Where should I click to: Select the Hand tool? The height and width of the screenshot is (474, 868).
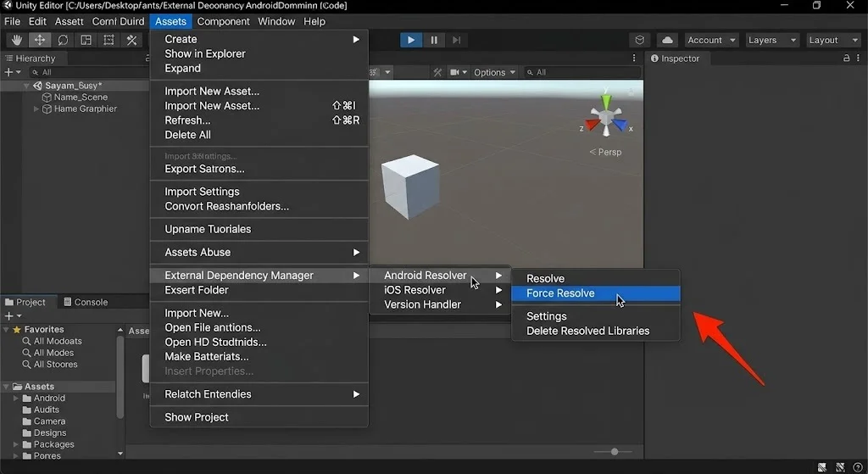click(17, 40)
